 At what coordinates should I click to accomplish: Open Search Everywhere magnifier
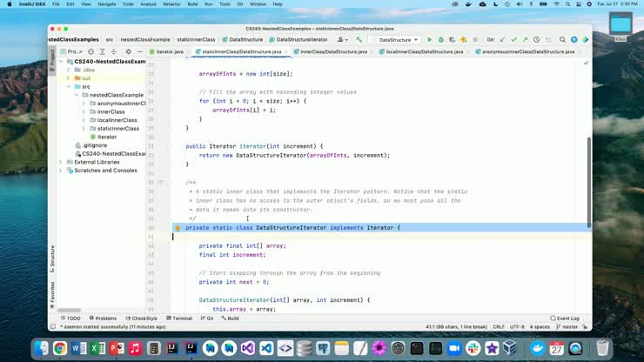click(x=562, y=40)
